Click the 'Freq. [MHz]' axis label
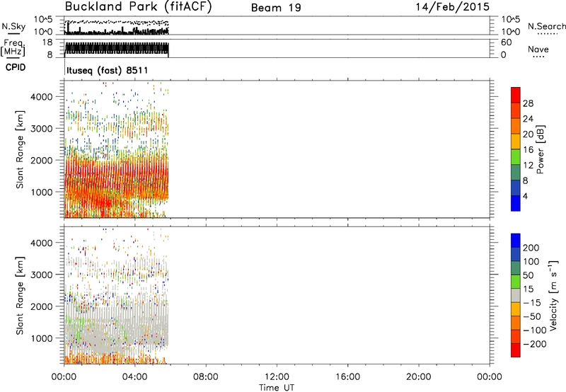This screenshot has width=566, height=392. click(x=13, y=47)
